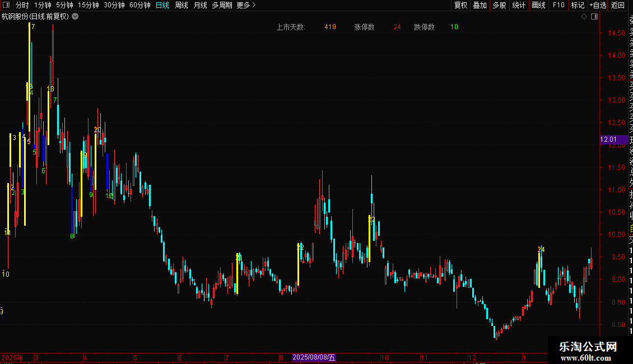633x364 pixels.
Task: Click month 7 on the time axis
Action: 227,357
